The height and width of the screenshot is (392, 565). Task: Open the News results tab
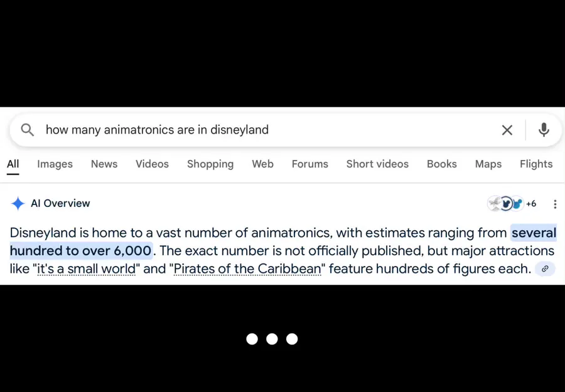point(104,164)
